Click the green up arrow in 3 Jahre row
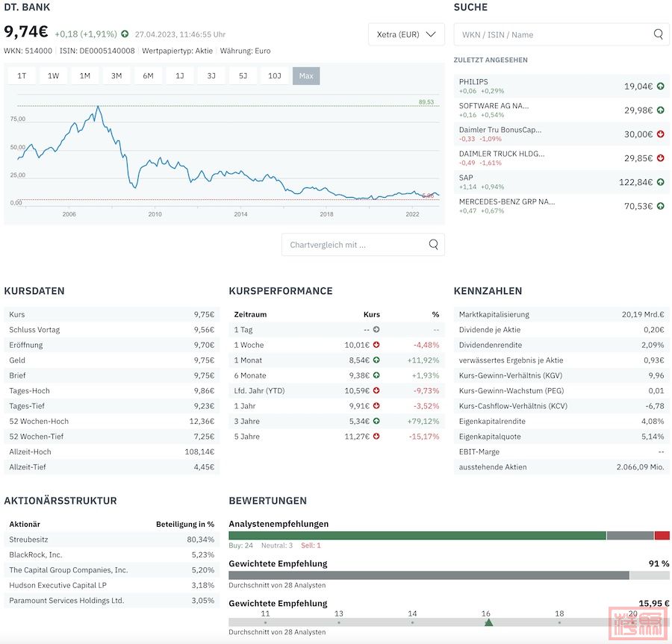The height and width of the screenshot is (644, 672). coord(376,421)
